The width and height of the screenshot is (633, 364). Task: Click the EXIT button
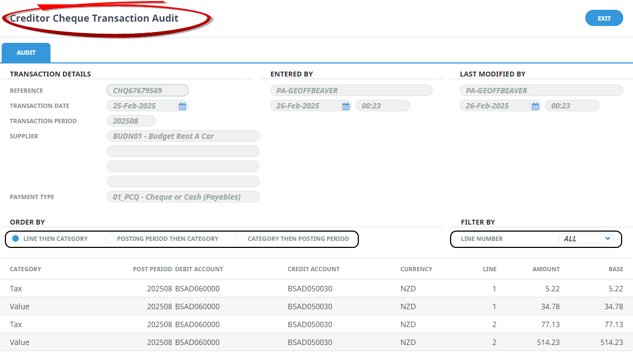(604, 17)
